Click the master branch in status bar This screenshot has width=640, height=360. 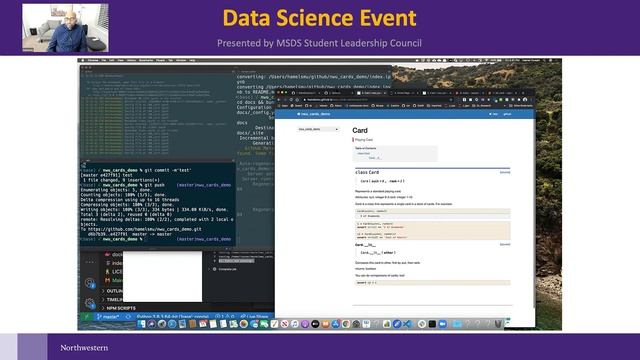(108, 317)
